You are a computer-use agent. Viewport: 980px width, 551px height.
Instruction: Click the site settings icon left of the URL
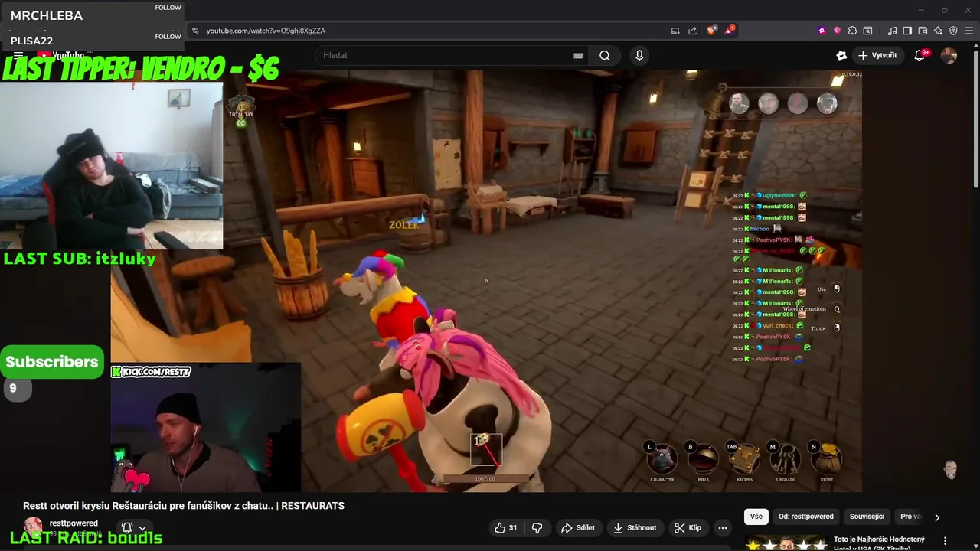click(x=195, y=31)
